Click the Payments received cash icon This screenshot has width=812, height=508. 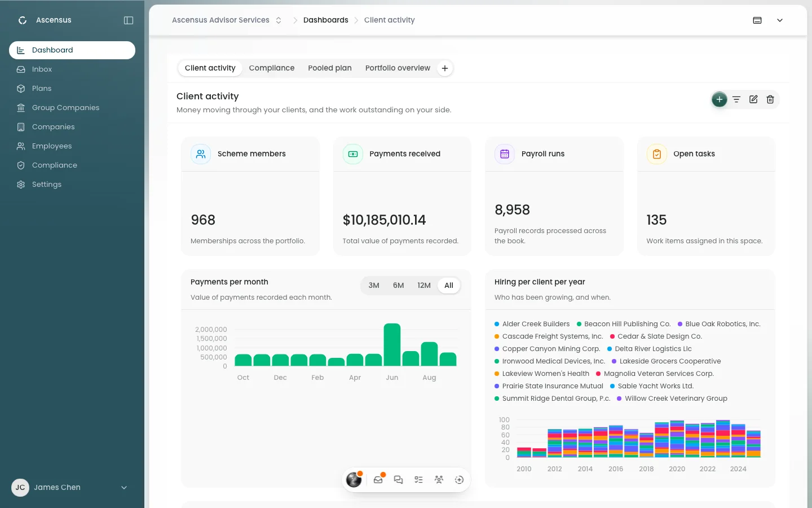tap(353, 154)
